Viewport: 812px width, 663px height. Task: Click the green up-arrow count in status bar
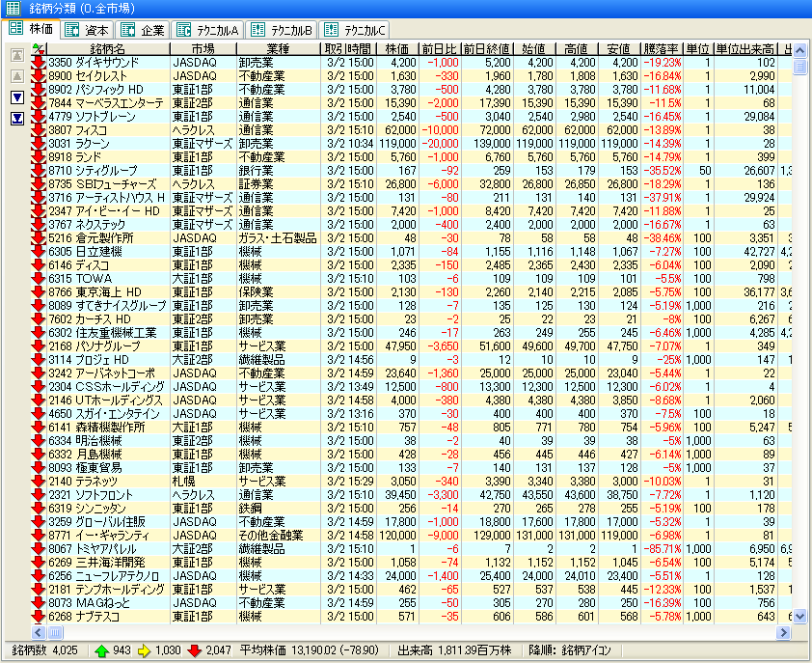point(114,649)
